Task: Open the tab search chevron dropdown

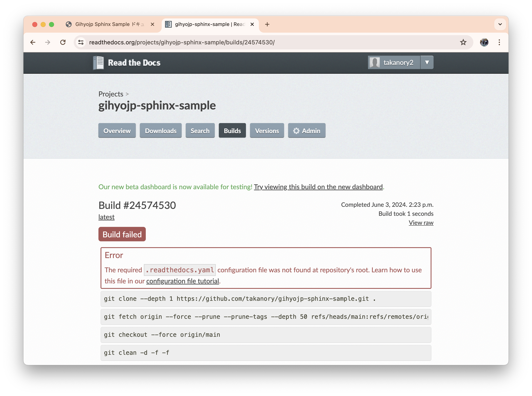Action: tap(500, 24)
